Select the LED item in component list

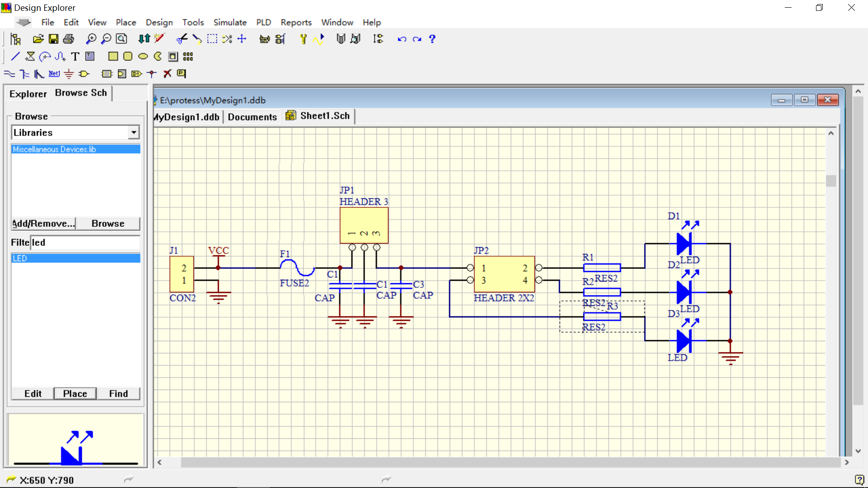(75, 258)
